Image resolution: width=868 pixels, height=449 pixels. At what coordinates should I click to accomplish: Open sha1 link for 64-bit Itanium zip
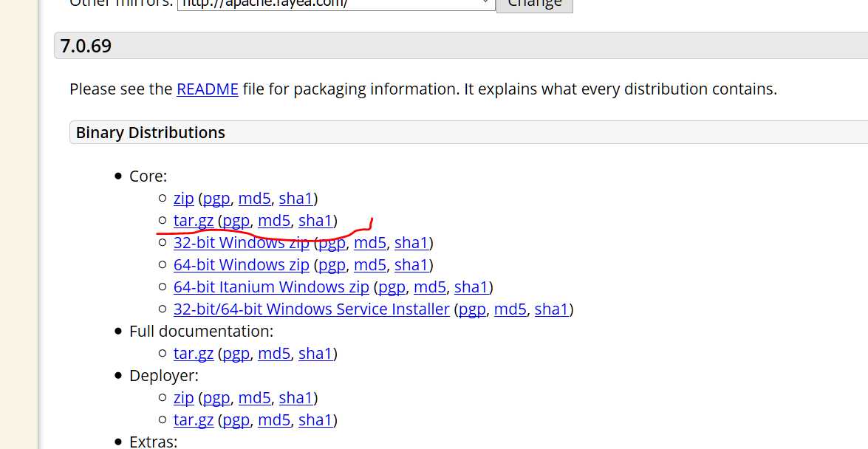click(x=471, y=287)
